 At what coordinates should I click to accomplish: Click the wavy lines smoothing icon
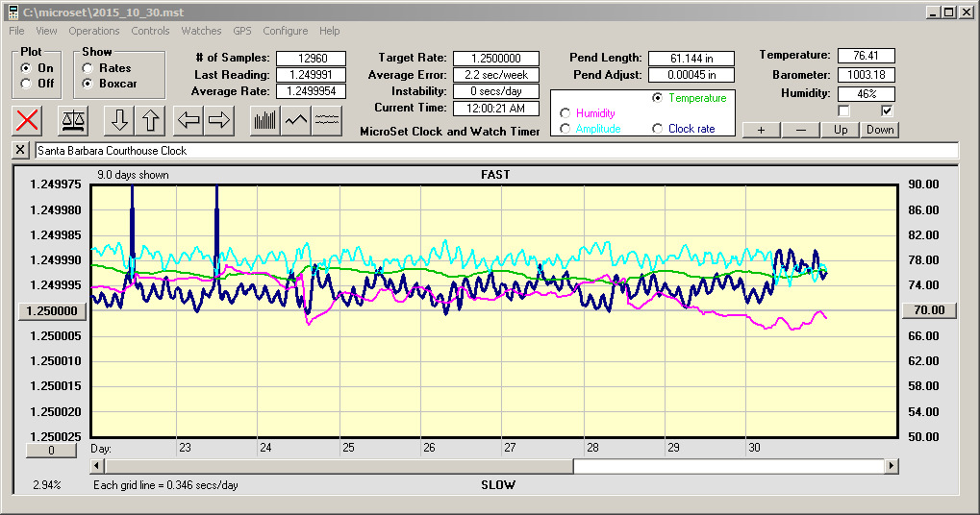pos(326,120)
